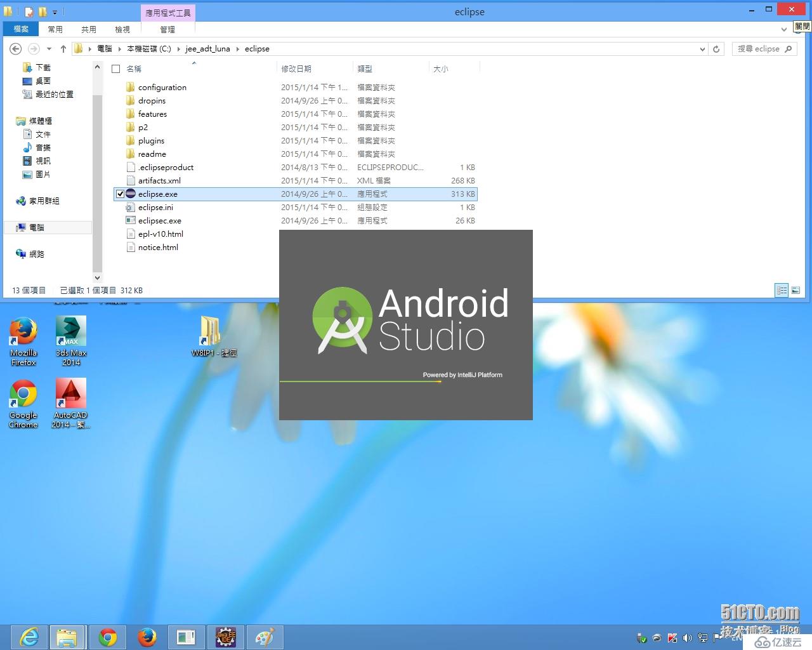Select the p2 folder icon

coord(130,127)
